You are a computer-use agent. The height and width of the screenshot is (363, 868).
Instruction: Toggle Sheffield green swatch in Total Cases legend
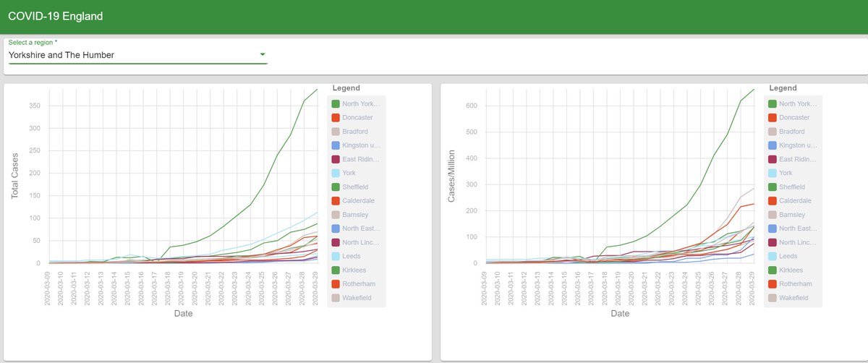click(x=336, y=187)
